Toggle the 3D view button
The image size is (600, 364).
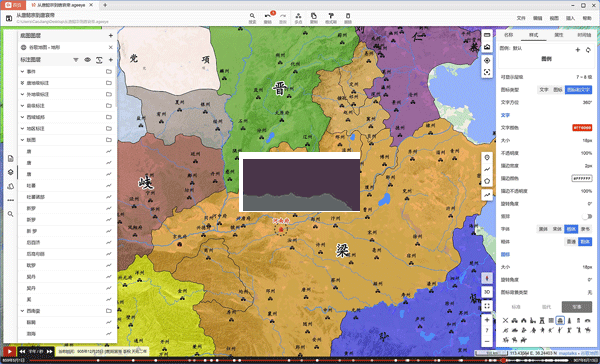[x=487, y=292]
